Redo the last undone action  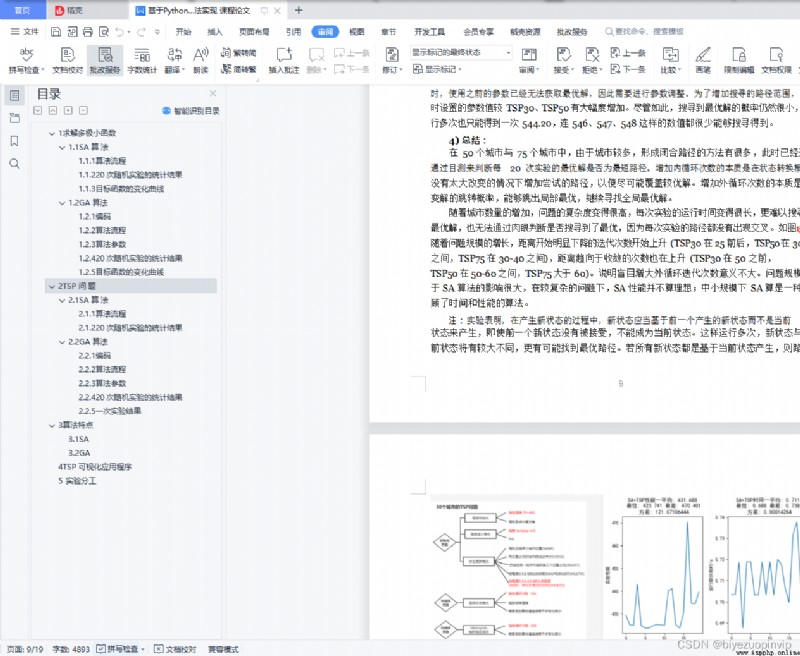point(141,32)
